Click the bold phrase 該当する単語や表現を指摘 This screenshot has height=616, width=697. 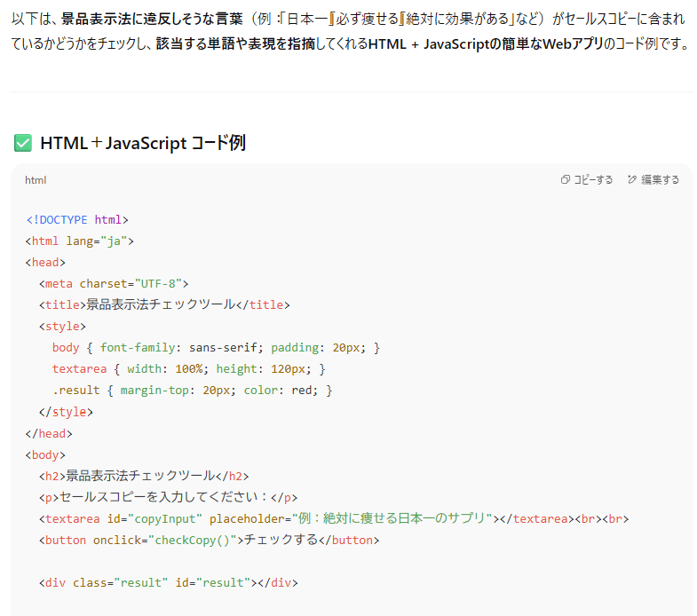pos(235,44)
